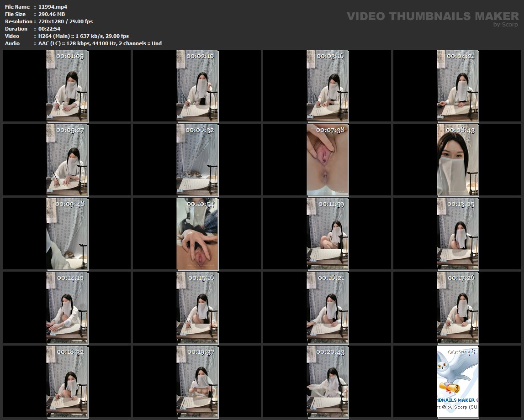Open the thumbnail stamped 00:03:16

pos(328,86)
